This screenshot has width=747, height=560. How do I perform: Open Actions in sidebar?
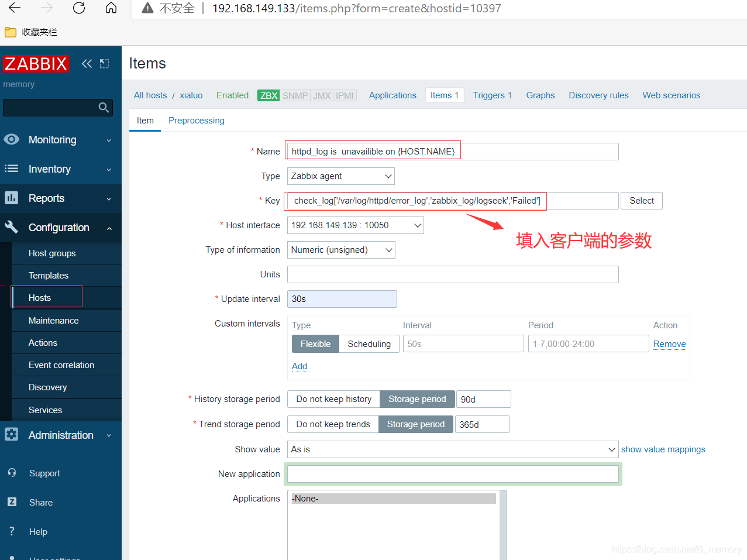43,343
